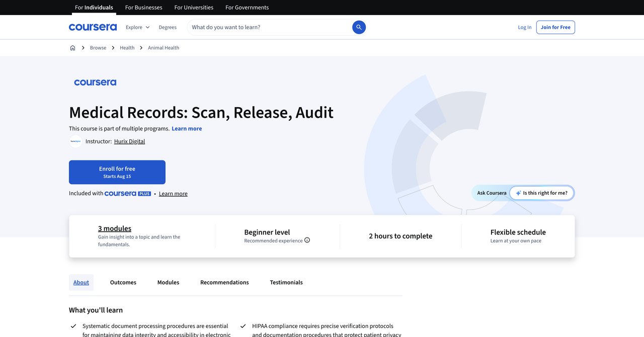Open Hurix Digital instructor link
The image size is (644, 337).
[129, 141]
